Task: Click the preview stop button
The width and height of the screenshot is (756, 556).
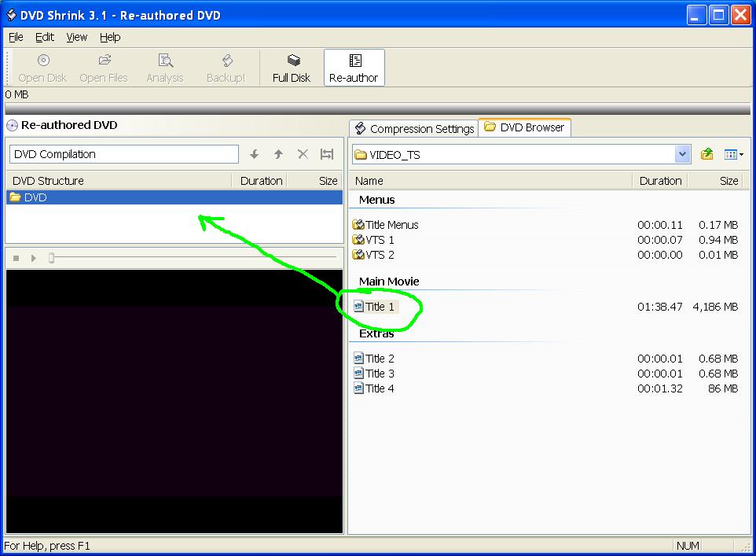Action: pos(16,258)
